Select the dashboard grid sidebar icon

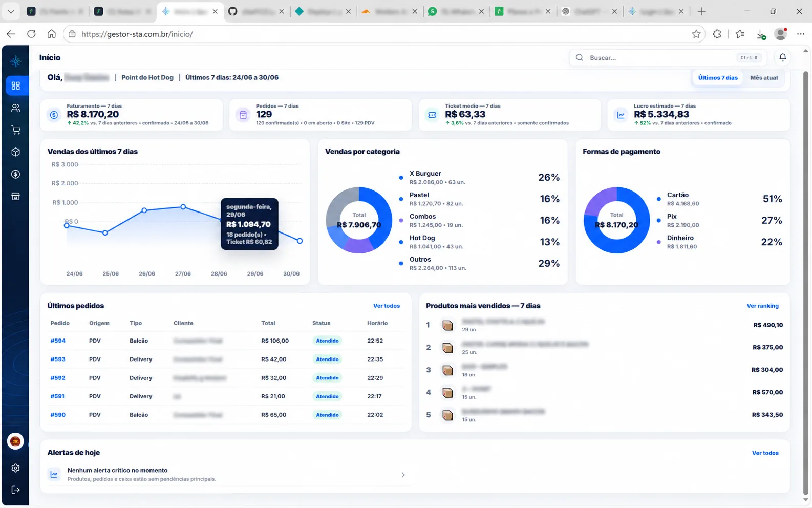[16, 86]
